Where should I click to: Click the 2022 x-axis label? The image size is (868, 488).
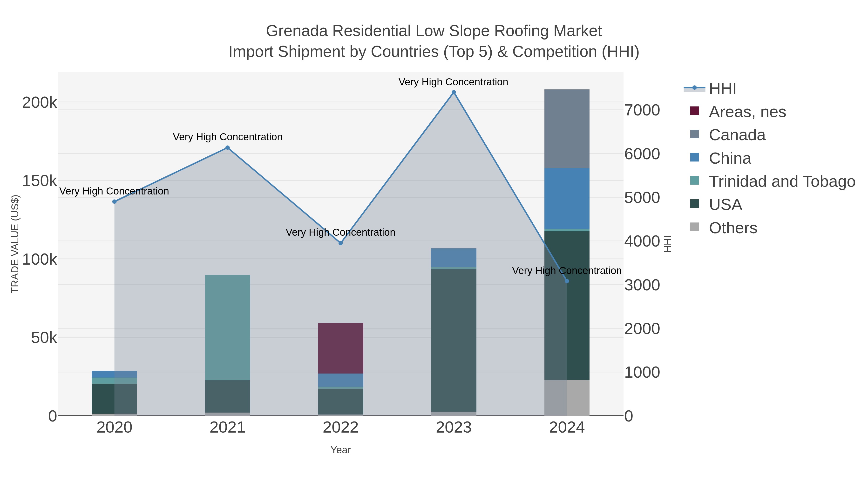tap(341, 428)
